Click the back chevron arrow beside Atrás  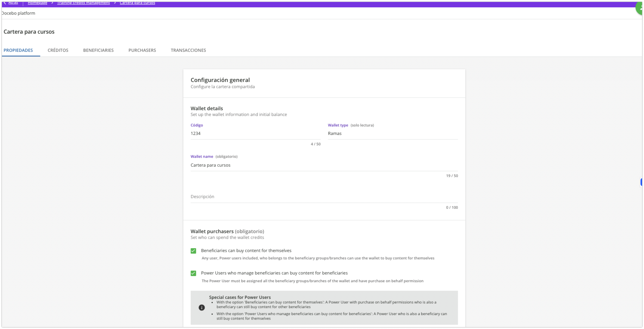pos(5,3)
